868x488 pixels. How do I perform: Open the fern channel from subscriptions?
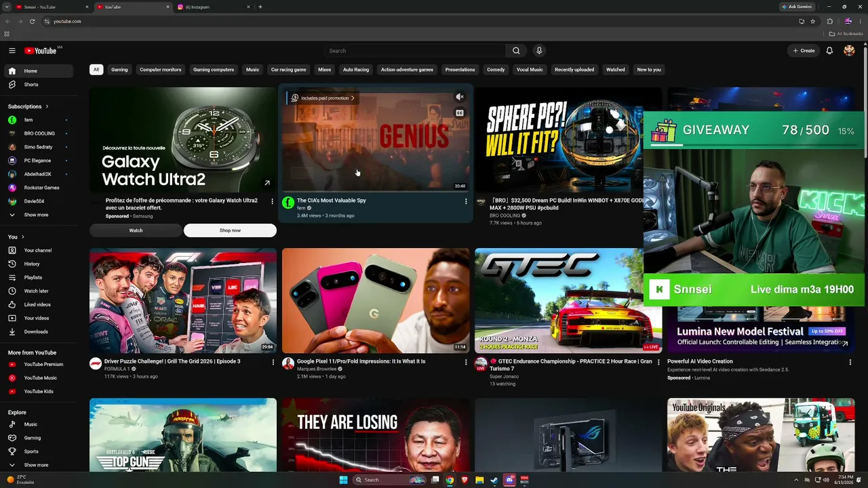[x=39, y=120]
